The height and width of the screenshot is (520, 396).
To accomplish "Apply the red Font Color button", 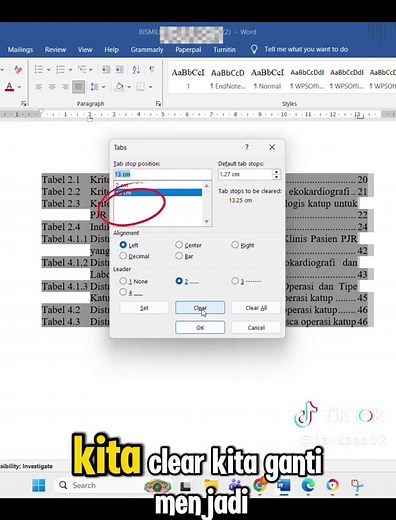I will [10, 87].
